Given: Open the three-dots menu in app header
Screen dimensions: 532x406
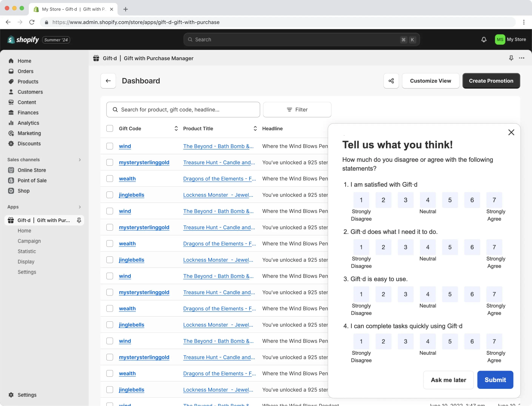Looking at the screenshot, I should 522,58.
